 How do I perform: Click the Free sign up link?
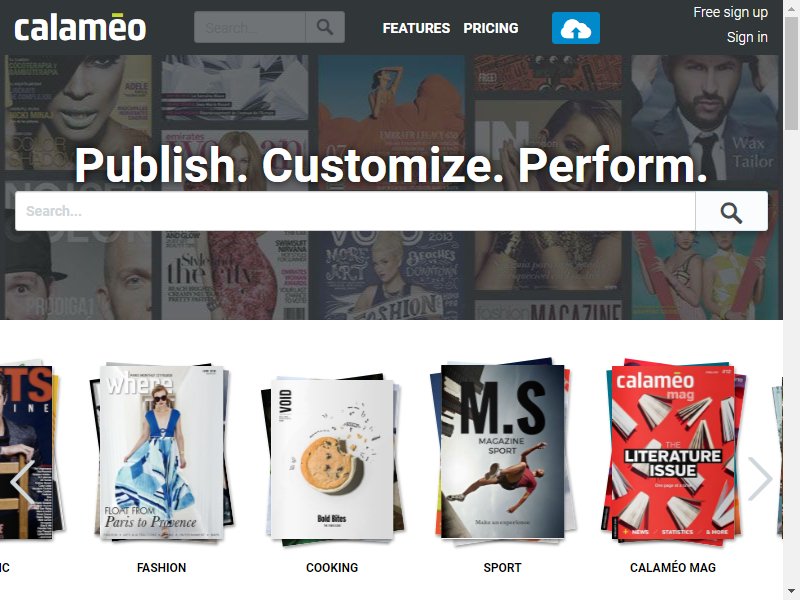point(730,12)
